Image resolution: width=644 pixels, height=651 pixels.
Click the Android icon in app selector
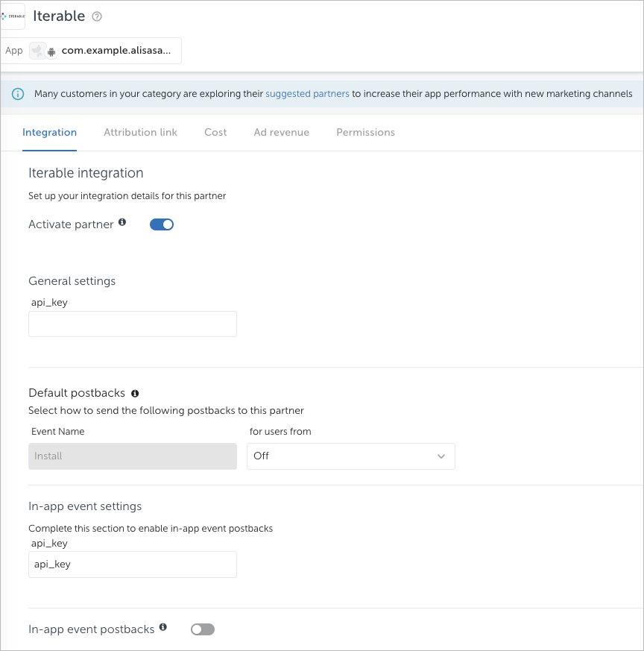(51, 52)
